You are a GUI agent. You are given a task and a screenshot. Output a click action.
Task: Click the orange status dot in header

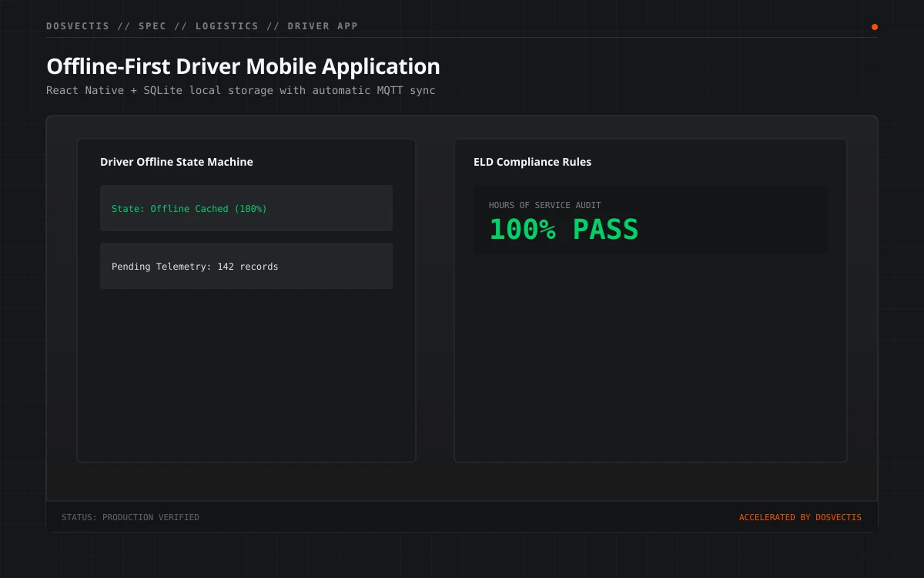tap(875, 27)
